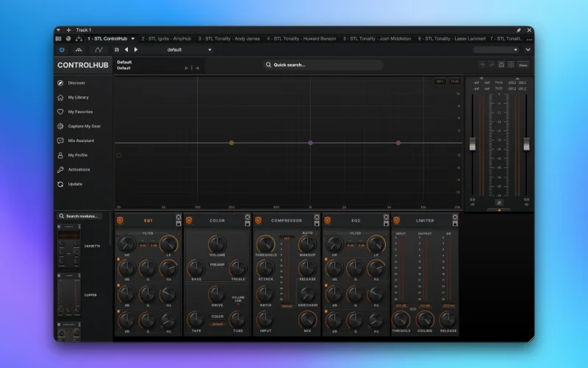Go to next preset with right arrow near Default
Viewport: 588px width, 368px height.
(x=197, y=68)
